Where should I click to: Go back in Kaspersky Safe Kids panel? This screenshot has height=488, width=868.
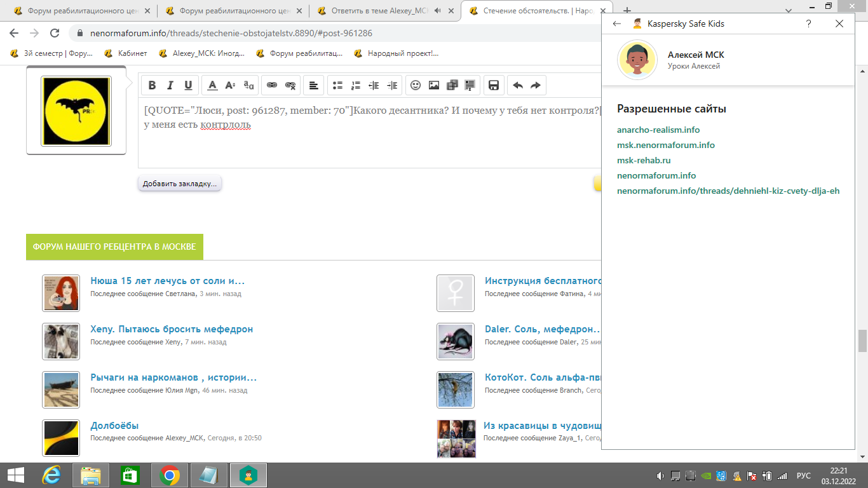[616, 24]
